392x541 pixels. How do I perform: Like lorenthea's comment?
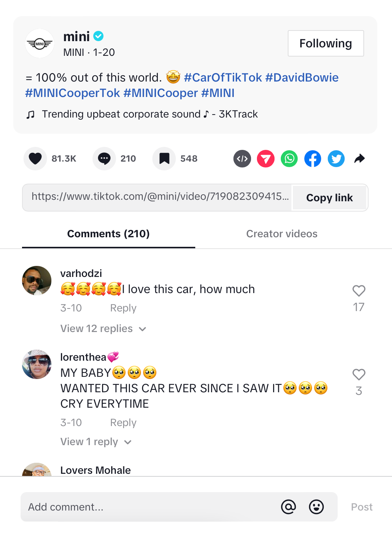click(x=359, y=375)
